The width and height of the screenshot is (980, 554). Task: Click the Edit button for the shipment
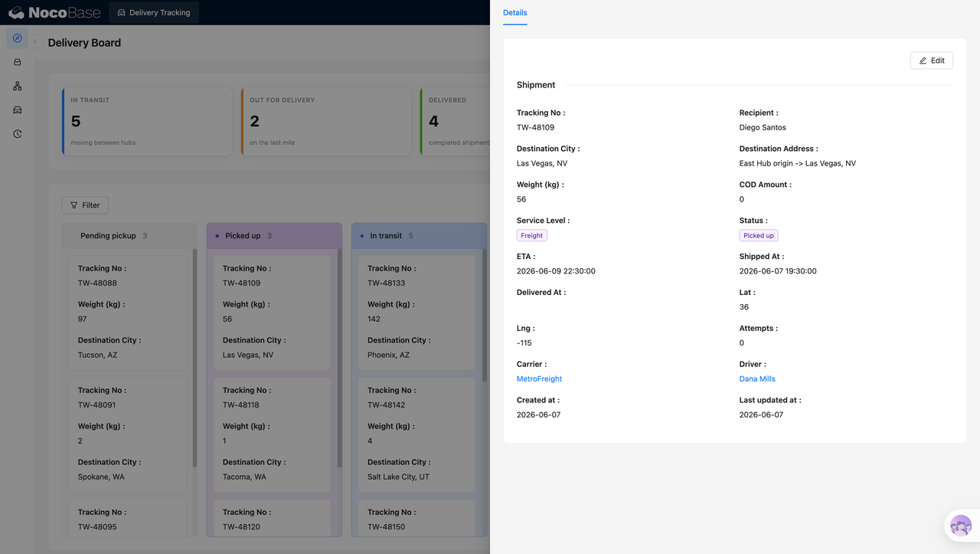point(931,61)
